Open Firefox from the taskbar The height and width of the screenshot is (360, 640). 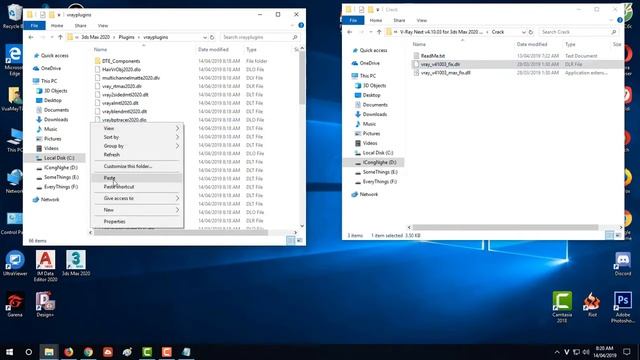(69, 352)
